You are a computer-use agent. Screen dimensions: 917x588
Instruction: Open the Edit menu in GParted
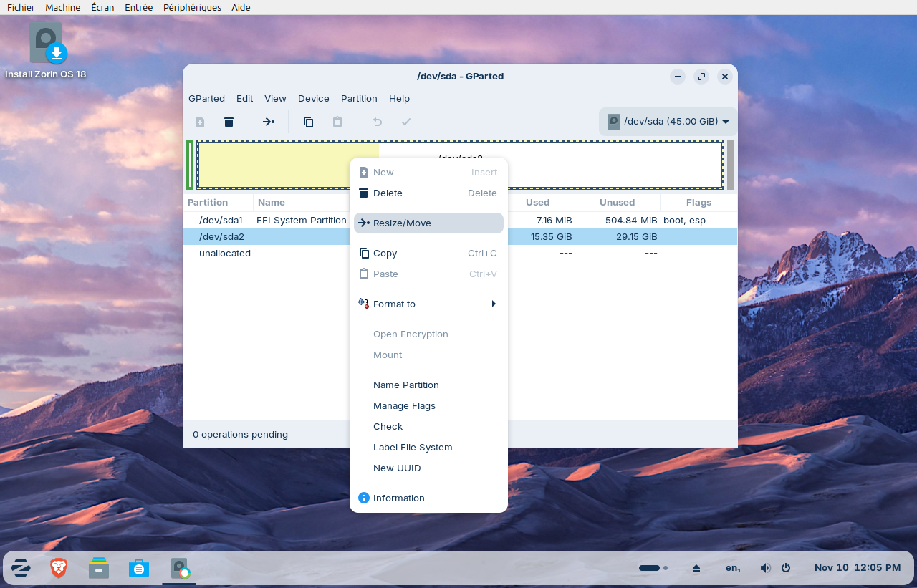pos(244,99)
